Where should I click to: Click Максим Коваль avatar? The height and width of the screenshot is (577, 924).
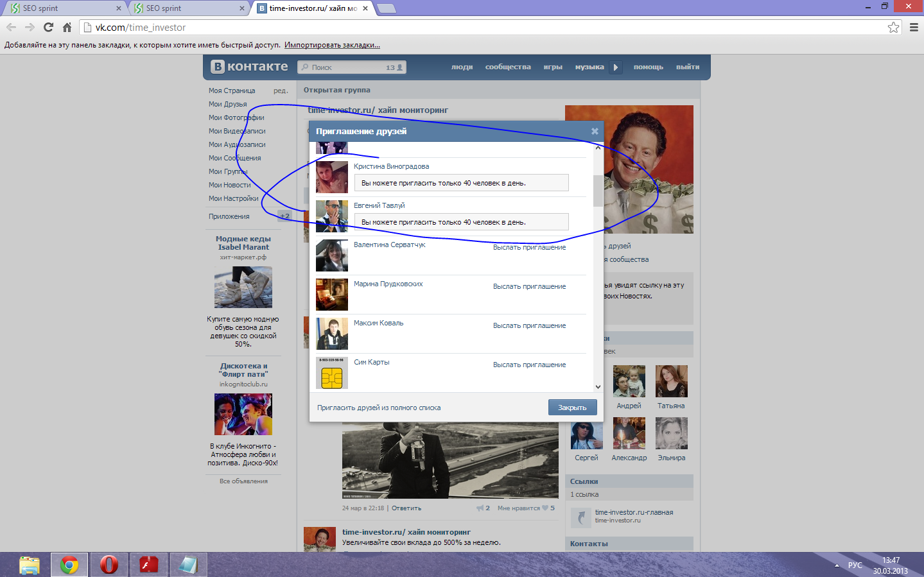click(332, 334)
